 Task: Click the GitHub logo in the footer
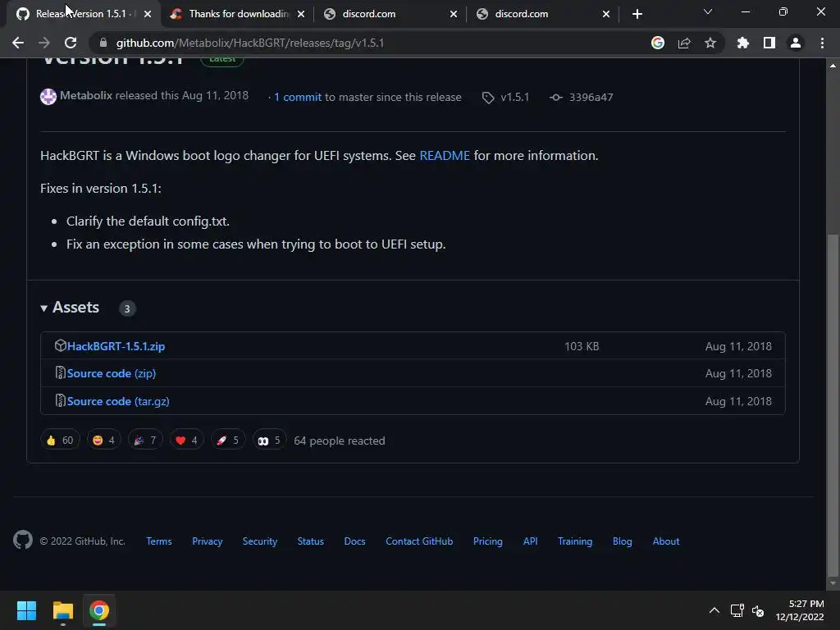point(23,540)
